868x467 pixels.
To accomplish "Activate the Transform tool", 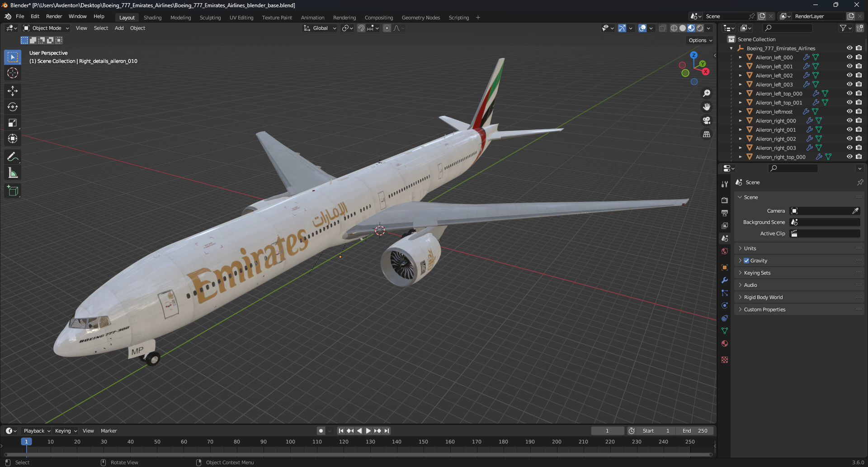I will pyautogui.click(x=13, y=138).
